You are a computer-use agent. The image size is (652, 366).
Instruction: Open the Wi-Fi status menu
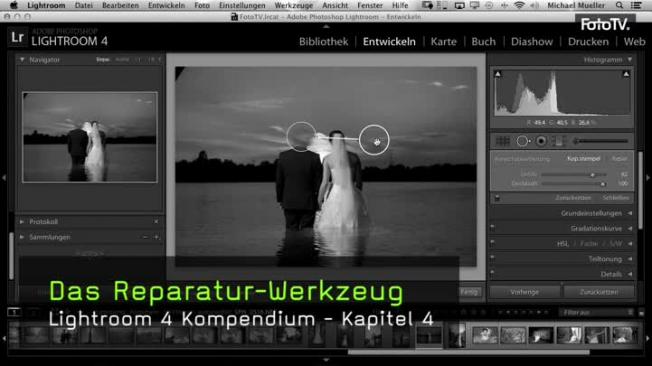[519, 5]
